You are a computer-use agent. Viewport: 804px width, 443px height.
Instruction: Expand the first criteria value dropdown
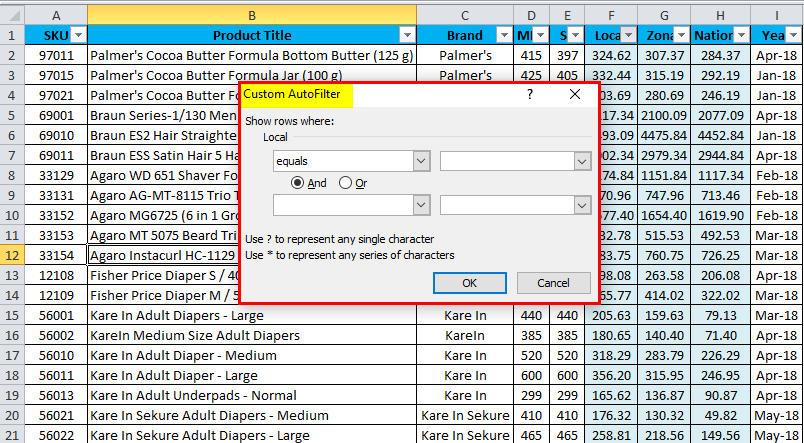581,162
